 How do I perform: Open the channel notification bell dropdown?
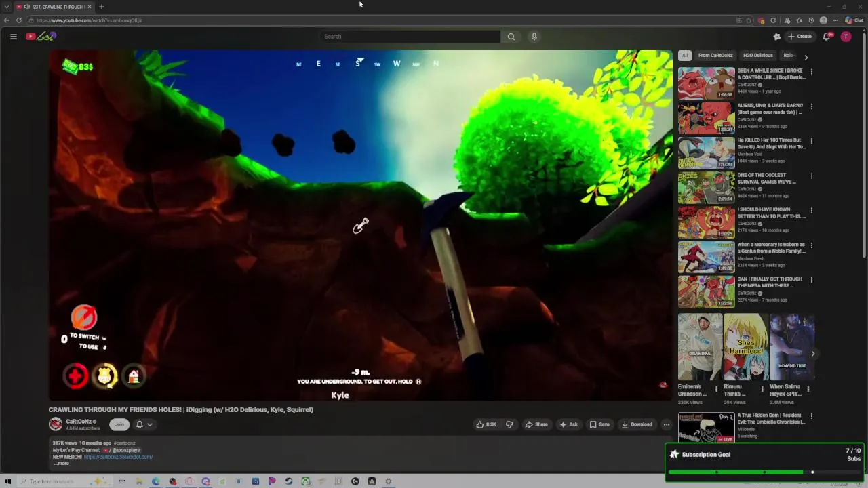pyautogui.click(x=144, y=424)
